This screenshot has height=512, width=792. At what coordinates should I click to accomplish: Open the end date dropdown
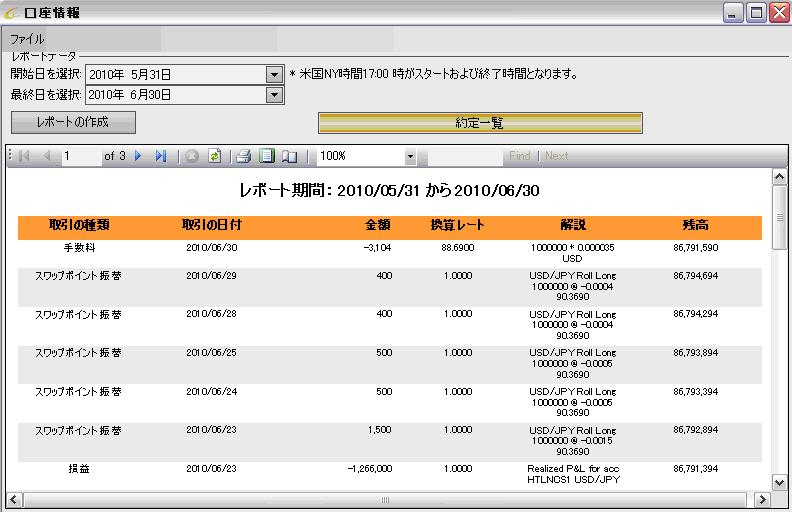274,95
